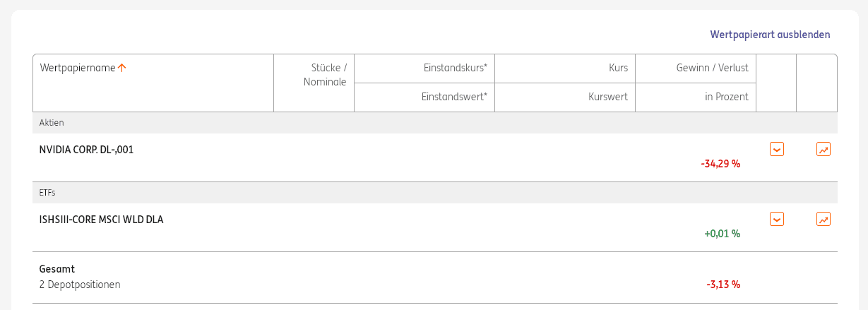Click the orange sort arrow beside Wertpapiername
Screen dimensions: 868x310
click(122, 68)
